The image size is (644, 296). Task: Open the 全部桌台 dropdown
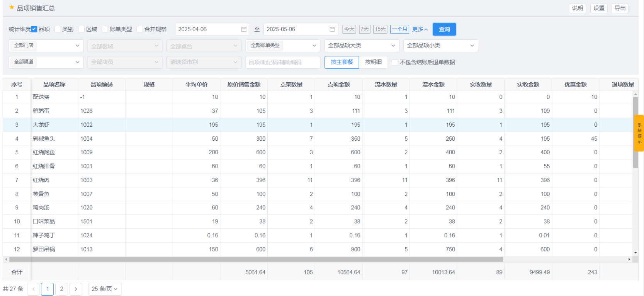pyautogui.click(x=204, y=46)
